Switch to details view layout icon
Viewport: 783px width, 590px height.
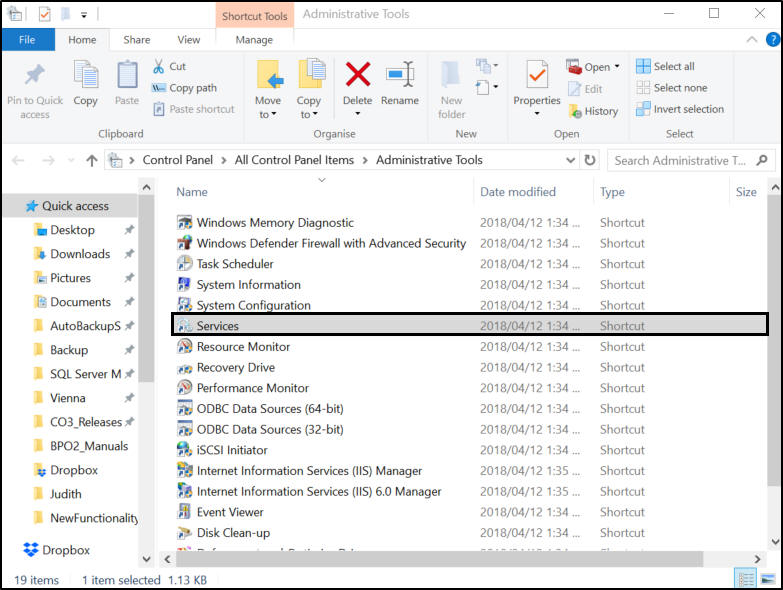coord(746,579)
